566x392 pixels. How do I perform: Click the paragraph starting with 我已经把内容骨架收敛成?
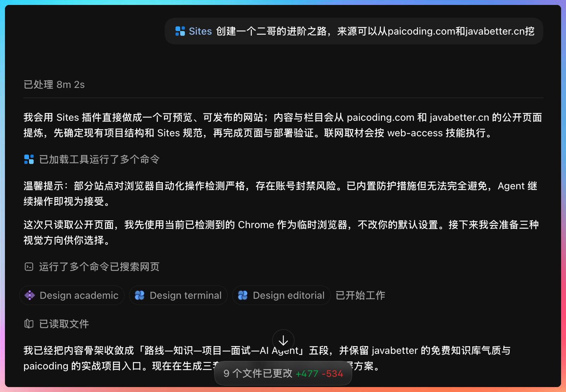coord(267,358)
